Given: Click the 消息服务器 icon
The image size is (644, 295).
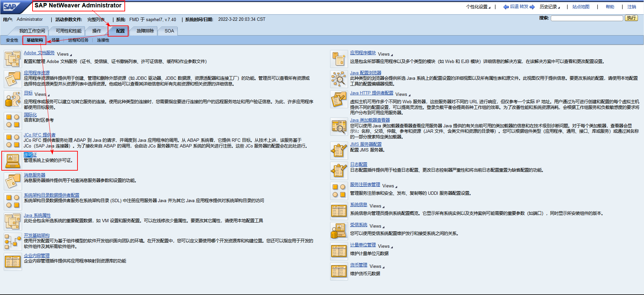Looking at the screenshot, I should 13,181.
